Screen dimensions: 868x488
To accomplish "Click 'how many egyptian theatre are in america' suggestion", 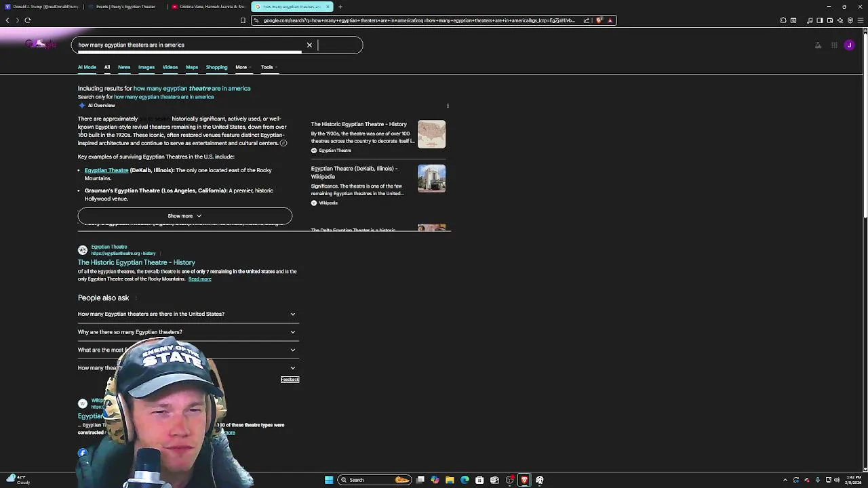I will pos(192,88).
